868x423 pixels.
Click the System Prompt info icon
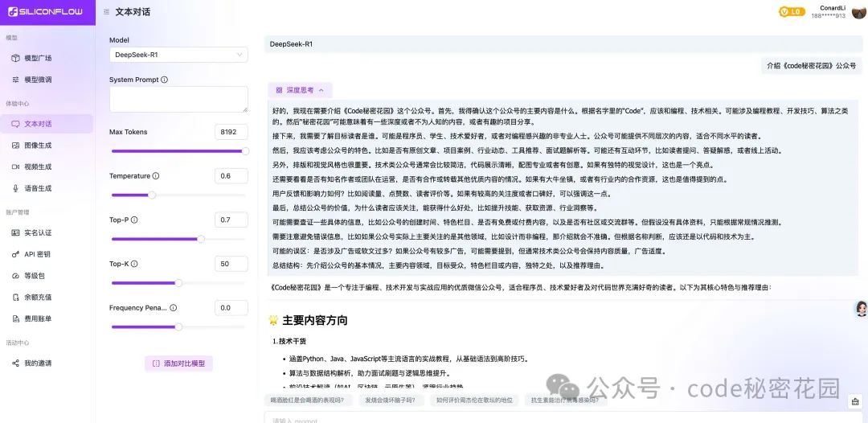coord(165,80)
